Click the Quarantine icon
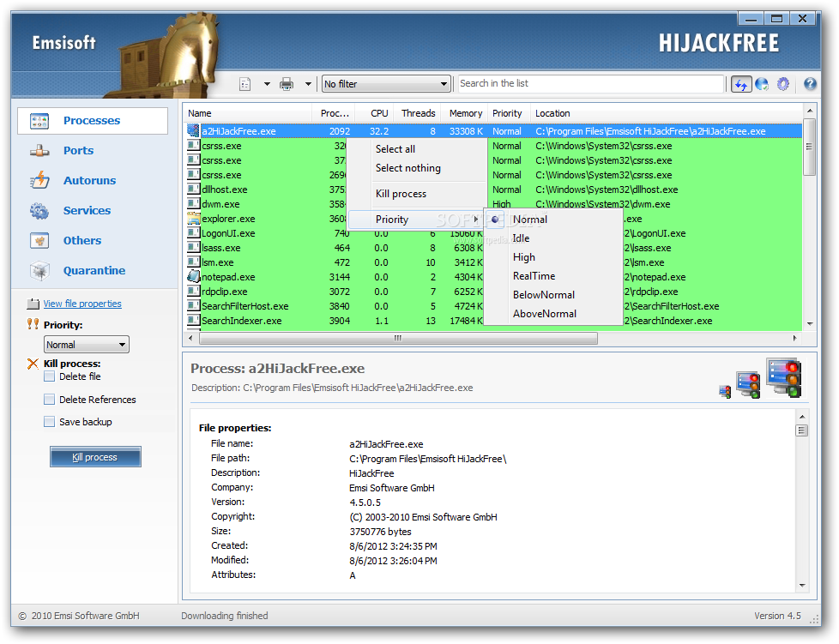This screenshot has width=839, height=644. coord(39,271)
